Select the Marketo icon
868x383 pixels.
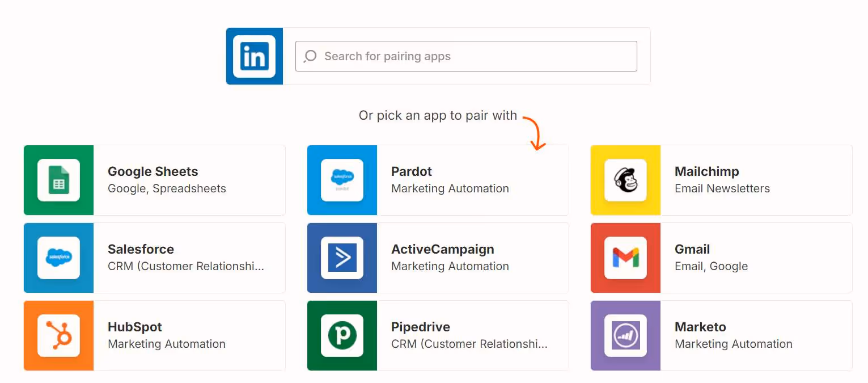625,335
